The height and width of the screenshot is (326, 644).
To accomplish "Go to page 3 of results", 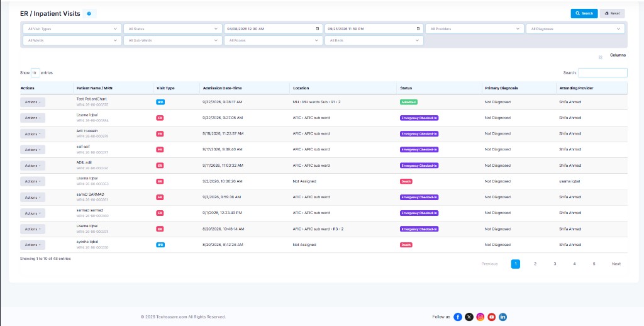I will click(x=555, y=264).
